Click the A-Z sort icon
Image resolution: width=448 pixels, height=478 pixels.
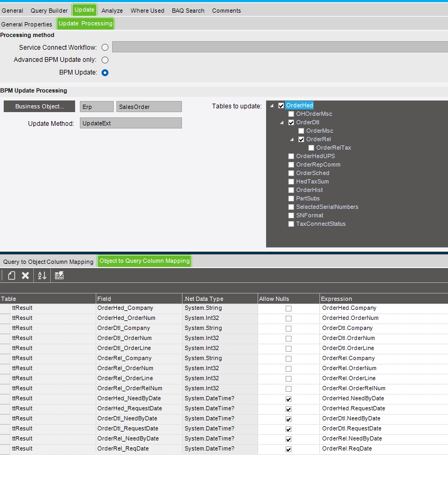coord(42,275)
